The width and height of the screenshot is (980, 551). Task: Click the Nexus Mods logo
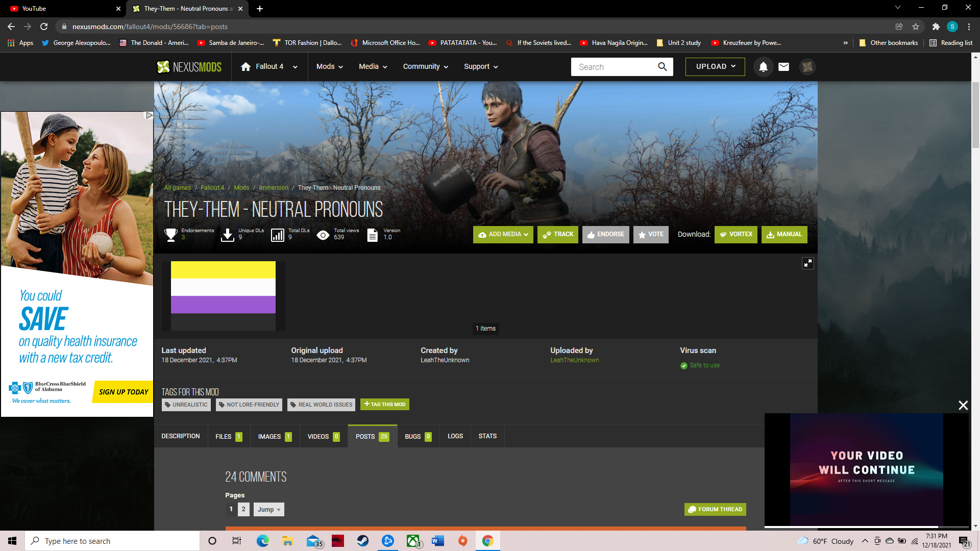189,67
